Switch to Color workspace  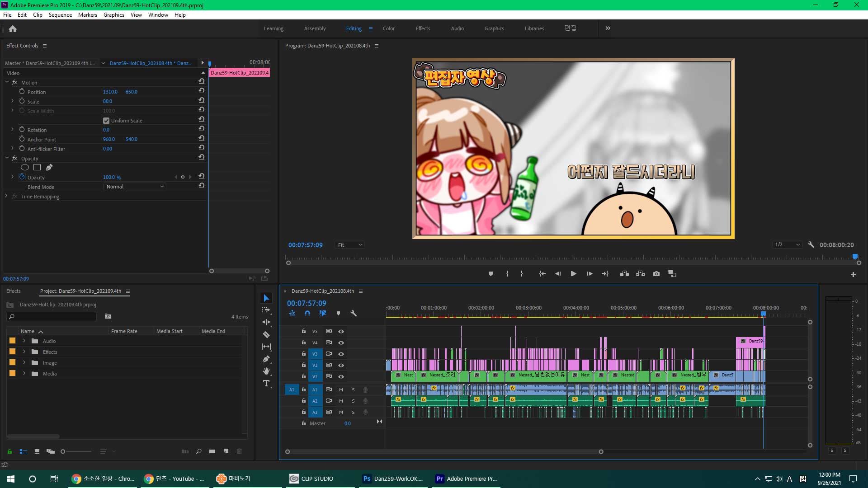click(x=389, y=28)
